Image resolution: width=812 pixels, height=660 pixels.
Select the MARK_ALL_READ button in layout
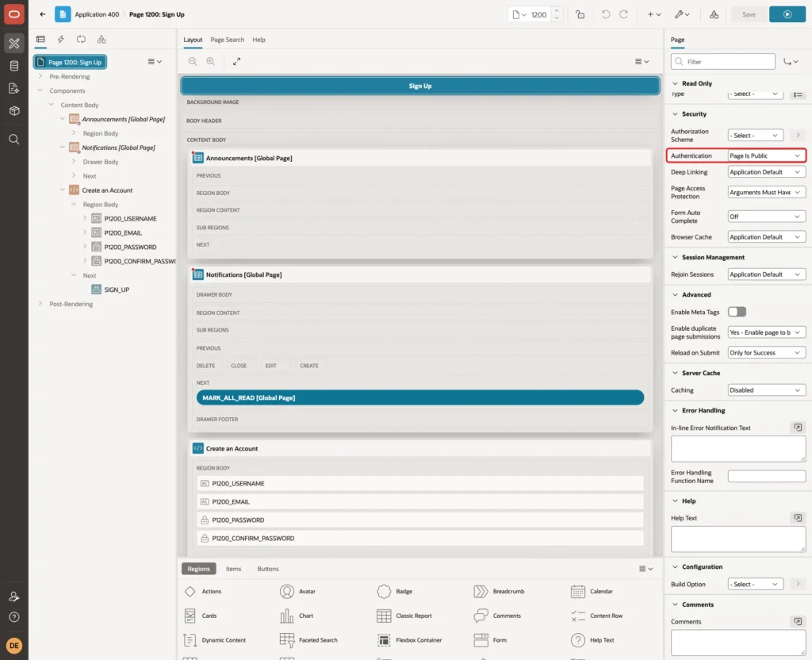[420, 398]
